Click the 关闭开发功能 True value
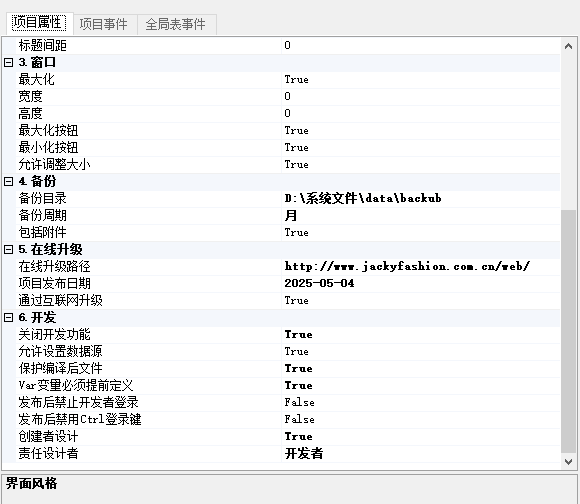 (299, 335)
